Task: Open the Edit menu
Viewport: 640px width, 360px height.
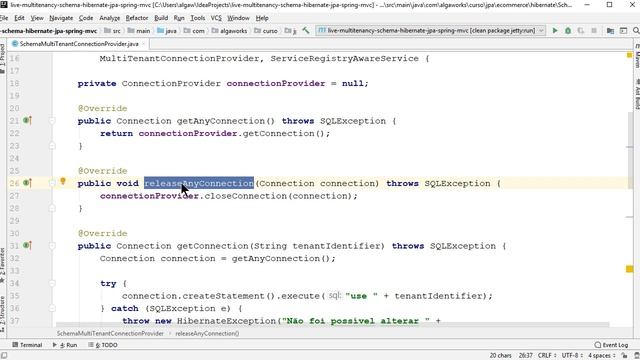Action: pos(19,18)
